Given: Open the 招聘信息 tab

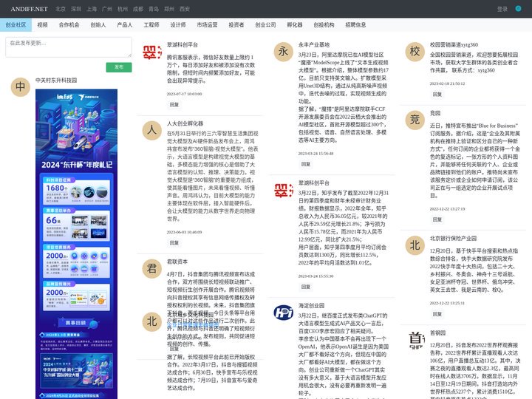Looking at the screenshot, I should (355, 25).
